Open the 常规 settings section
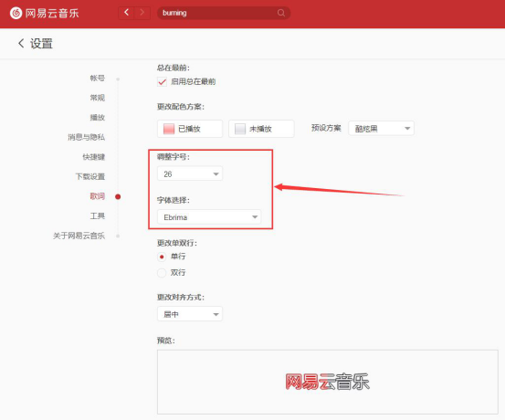Image resolution: width=505 pixels, height=420 pixels. click(98, 98)
